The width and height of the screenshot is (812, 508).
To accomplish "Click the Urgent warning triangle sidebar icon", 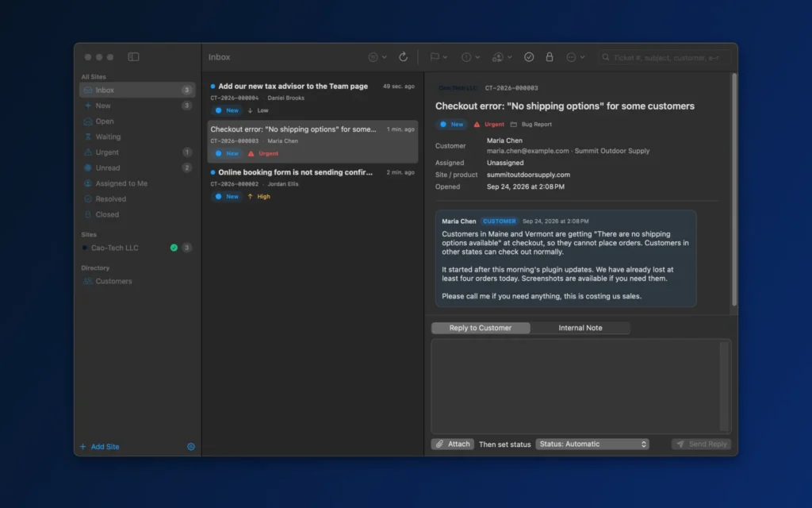I will [x=88, y=152].
